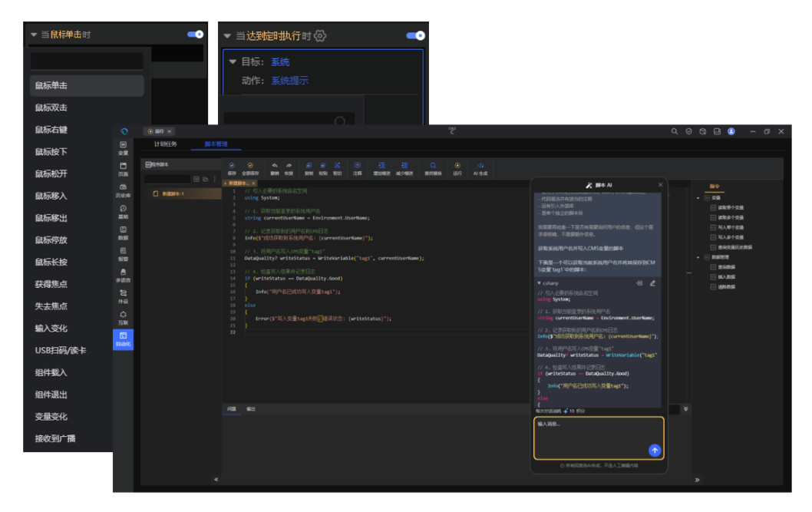This screenshot has height=512, width=812.
Task: Toggle the 当鼠标单击时 event switch
Action: click(x=196, y=35)
